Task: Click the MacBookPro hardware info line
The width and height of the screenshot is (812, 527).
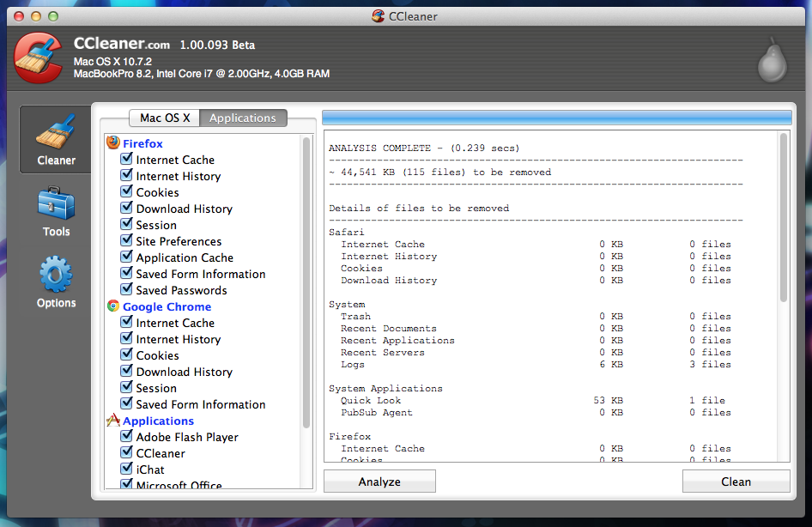Action: click(202, 74)
